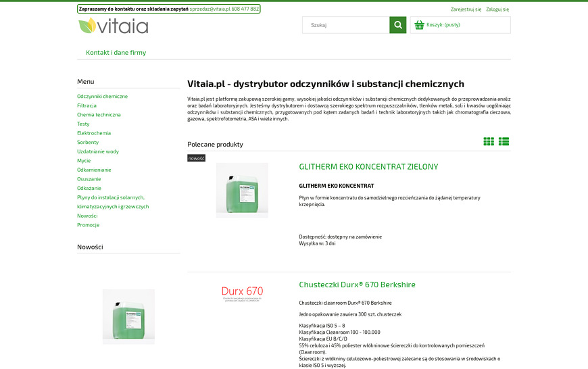This screenshot has height=369, width=588.
Task: Open Osuszanie category
Action: 89,179
